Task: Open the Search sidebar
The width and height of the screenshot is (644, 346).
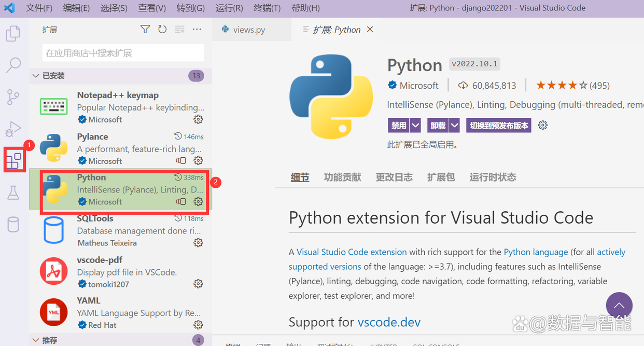Action: coord(13,65)
